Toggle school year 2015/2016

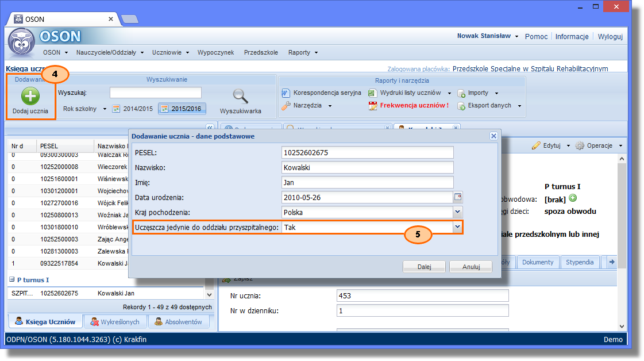[x=182, y=109]
